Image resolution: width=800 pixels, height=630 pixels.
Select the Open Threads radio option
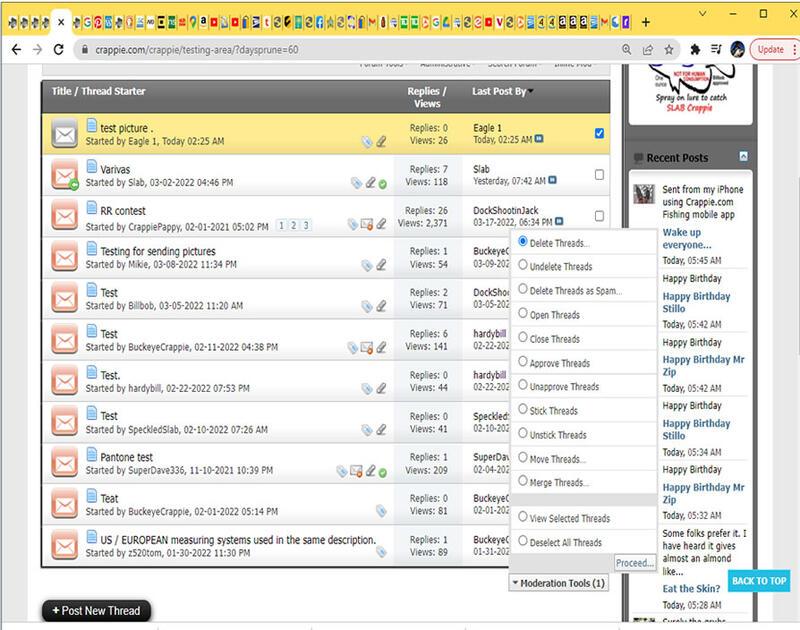click(523, 313)
